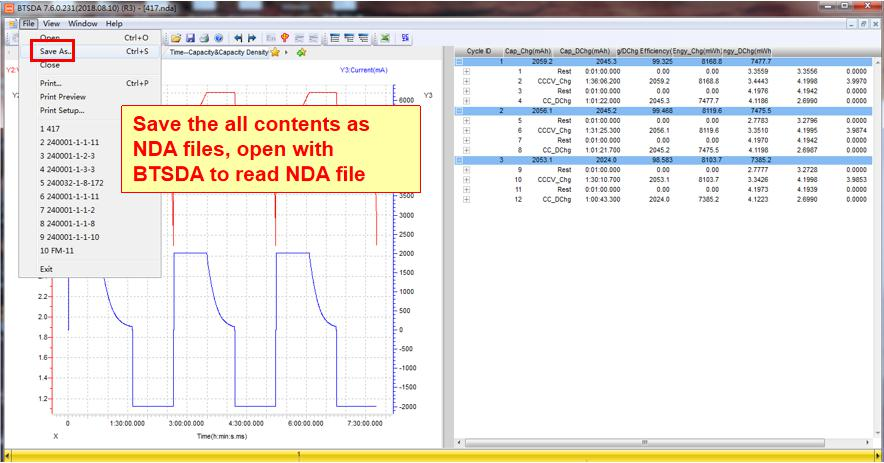Click second list-layout icon in toolbar
Image resolution: width=884 pixels, height=463 pixels.
tap(349, 38)
